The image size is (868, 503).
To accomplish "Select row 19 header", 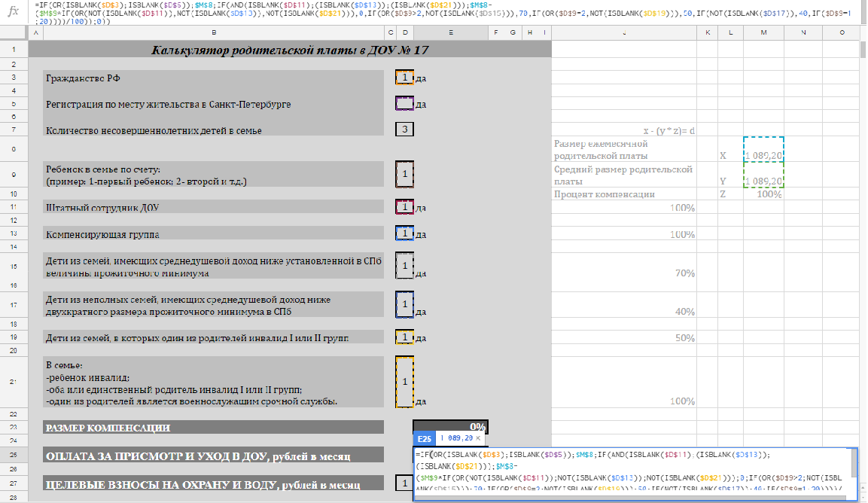I will coord(14,337).
